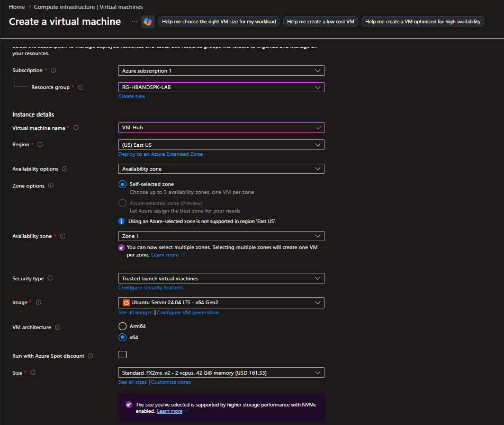Expand the Subscription dropdown

tap(221, 70)
